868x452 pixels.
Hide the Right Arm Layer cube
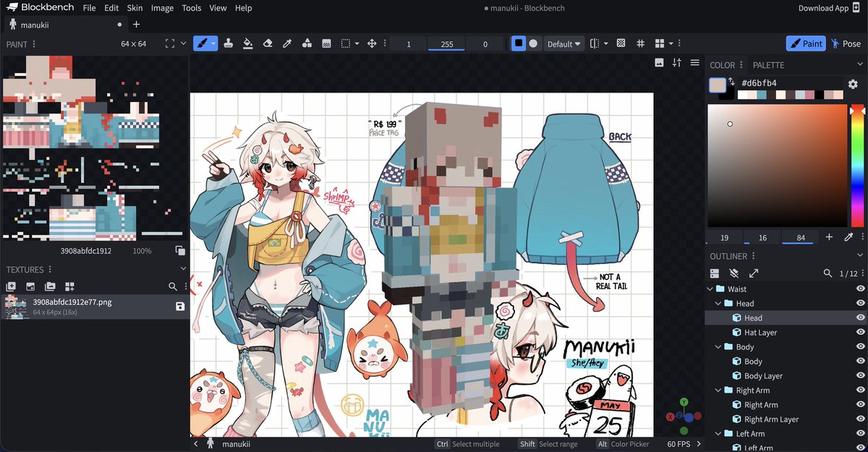[861, 419]
